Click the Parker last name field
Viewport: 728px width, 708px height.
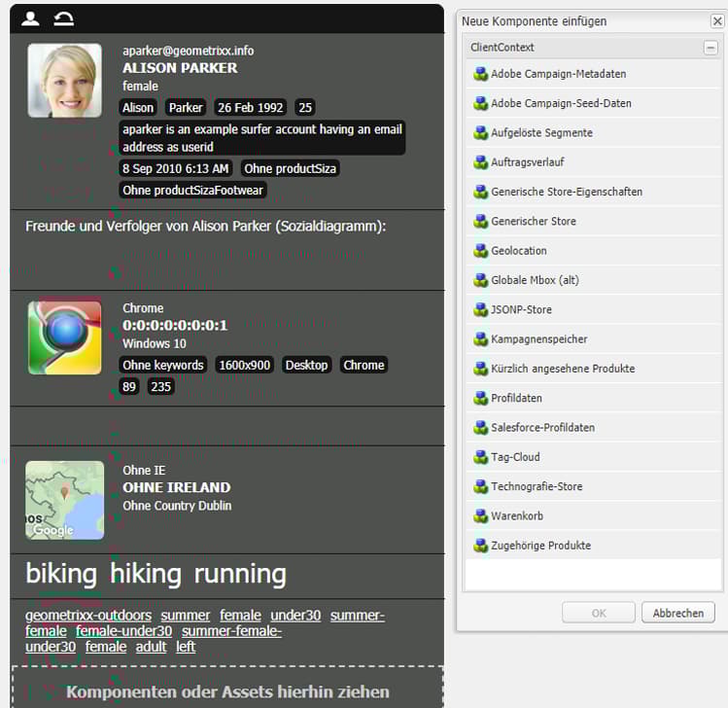tap(186, 108)
